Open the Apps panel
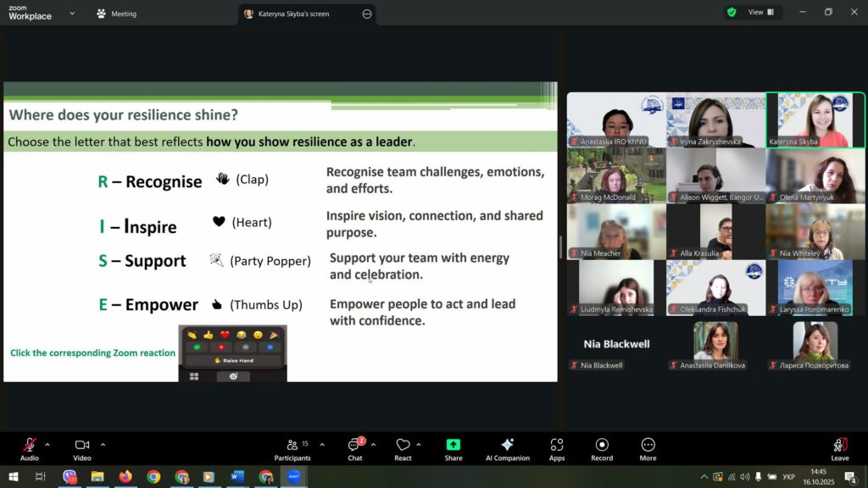The height and width of the screenshot is (488, 868). click(557, 449)
